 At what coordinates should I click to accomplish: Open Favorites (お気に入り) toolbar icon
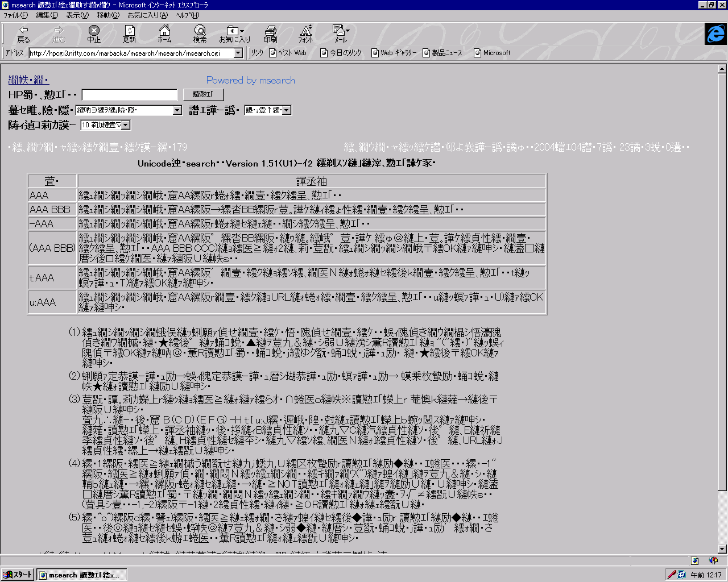(234, 34)
